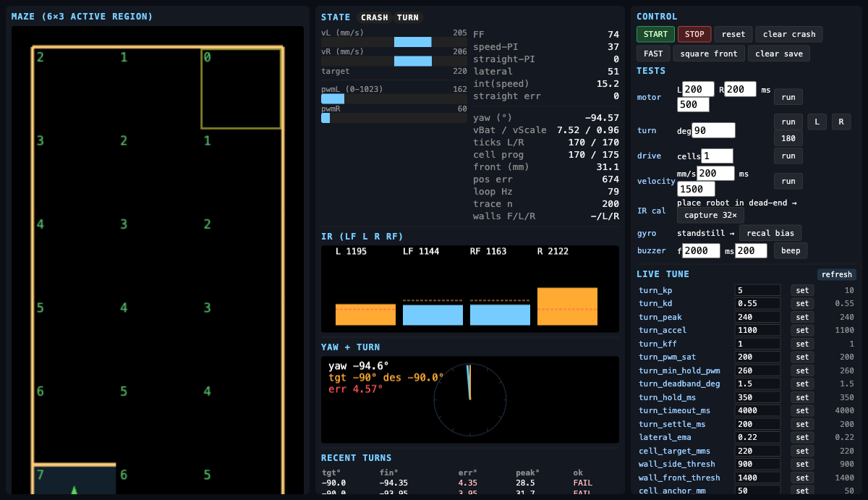
Task: Click the maze goal cell labeled 0
Action: 241,88
